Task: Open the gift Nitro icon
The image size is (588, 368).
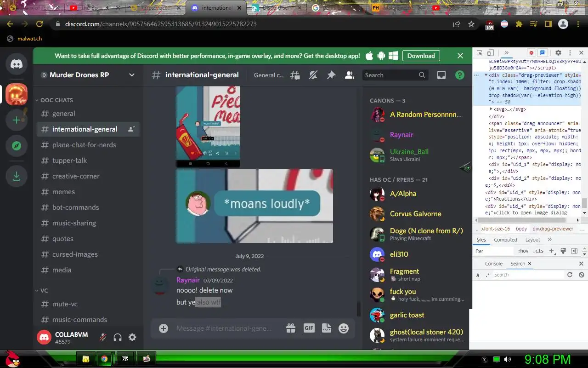Action: tap(291, 328)
